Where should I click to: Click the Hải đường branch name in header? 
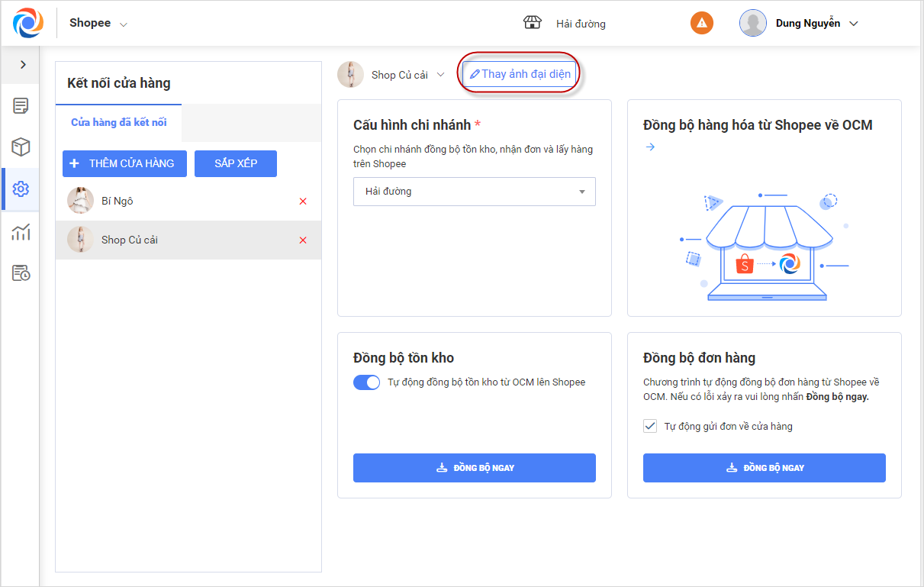[581, 24]
